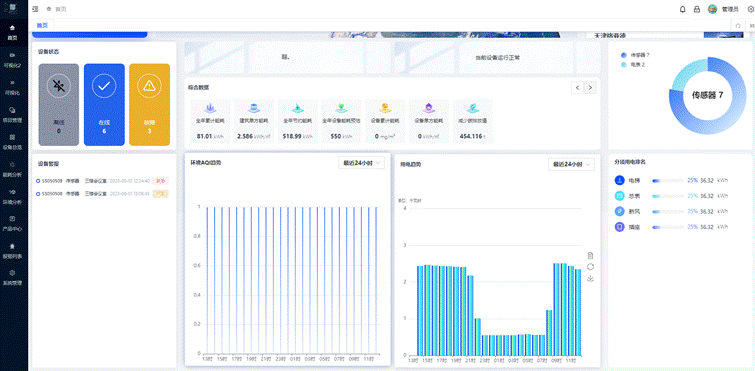Viewport: 755px width, 371px height.
Task: Click the online checkmark circle icon
Action: 104,86
